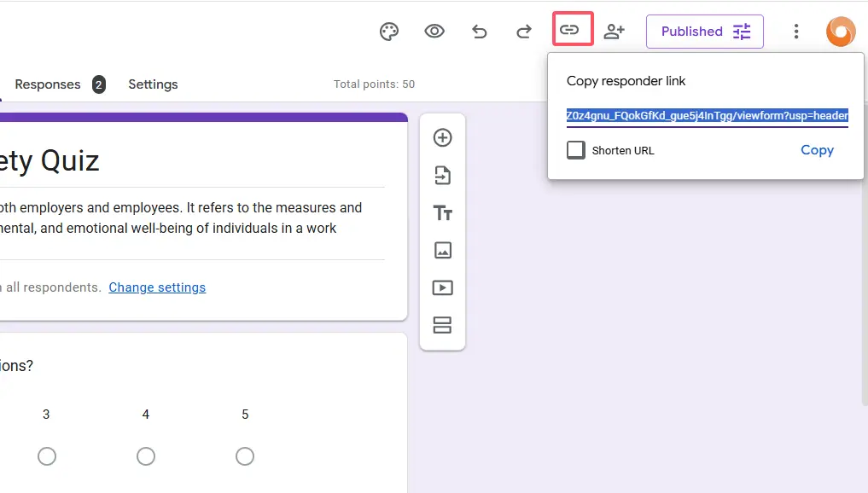Open the theme customization palette
The height and width of the screenshot is (493, 868).
coord(389,32)
